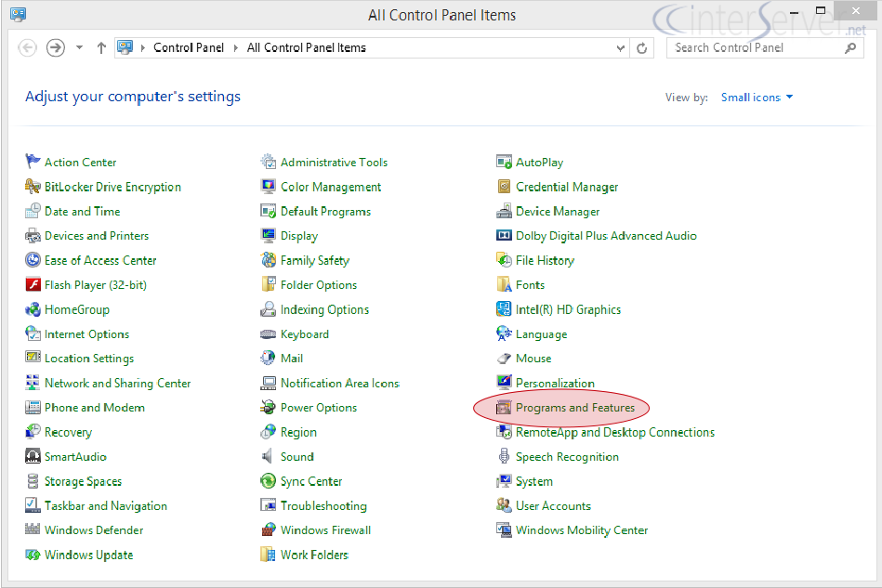This screenshot has width=882, height=588.
Task: Open the address bar history dropdown arrow
Action: (x=621, y=47)
